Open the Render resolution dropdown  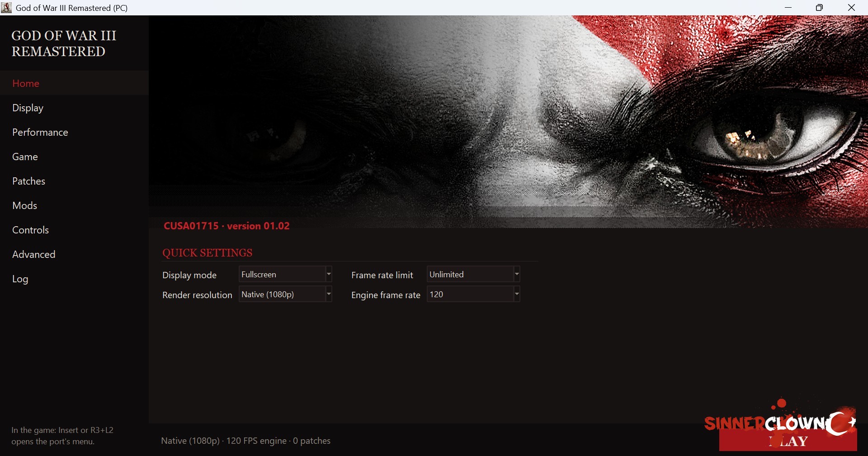(x=286, y=294)
